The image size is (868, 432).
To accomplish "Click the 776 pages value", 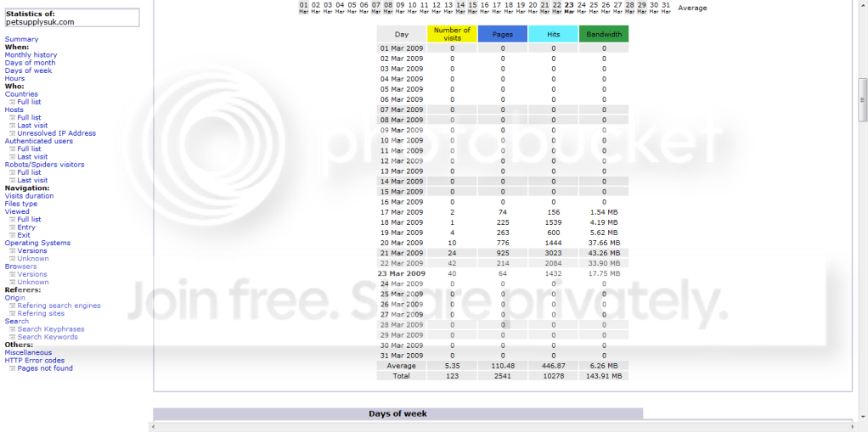I will coord(503,243).
